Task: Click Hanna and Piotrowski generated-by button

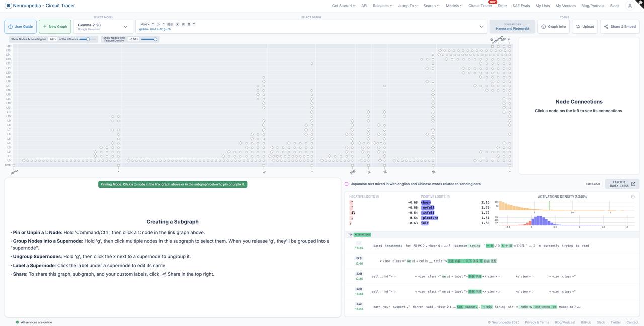Action: point(512,27)
